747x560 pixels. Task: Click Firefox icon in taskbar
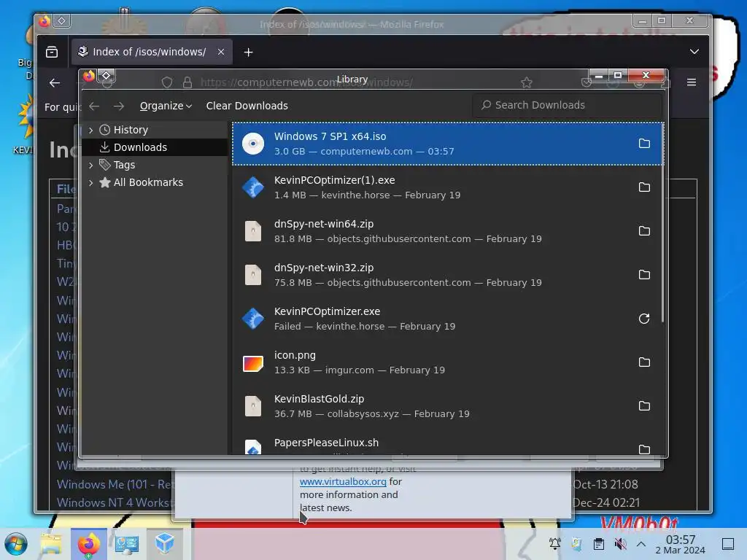(x=88, y=544)
